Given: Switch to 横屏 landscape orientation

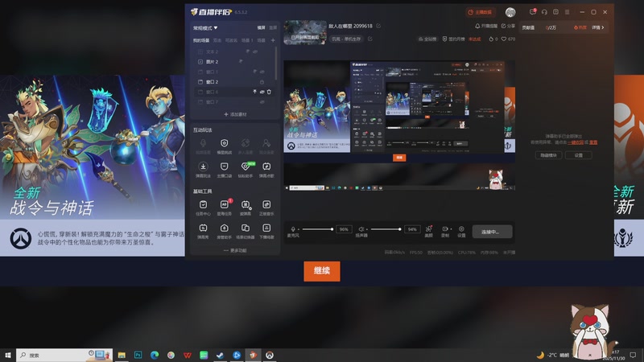Looking at the screenshot, I should coord(261,27).
